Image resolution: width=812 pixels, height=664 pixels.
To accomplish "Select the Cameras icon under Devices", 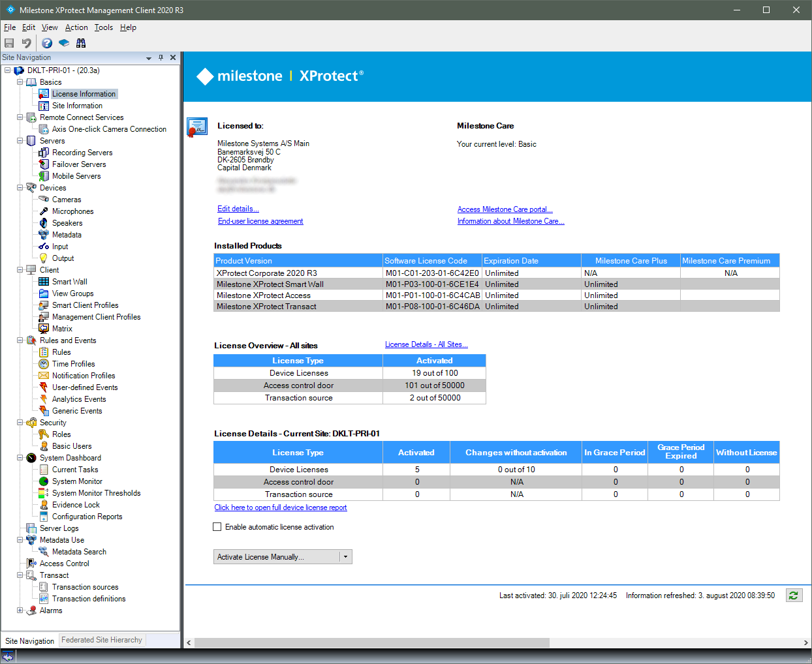I will [44, 200].
